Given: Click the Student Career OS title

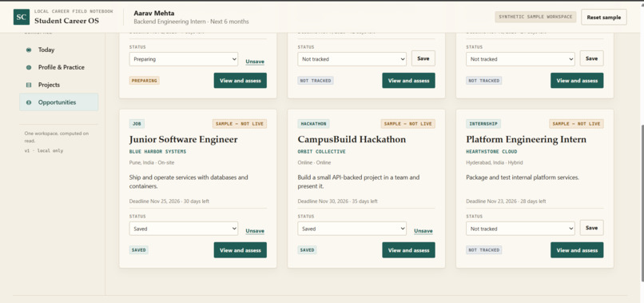Looking at the screenshot, I should pyautogui.click(x=66, y=21).
